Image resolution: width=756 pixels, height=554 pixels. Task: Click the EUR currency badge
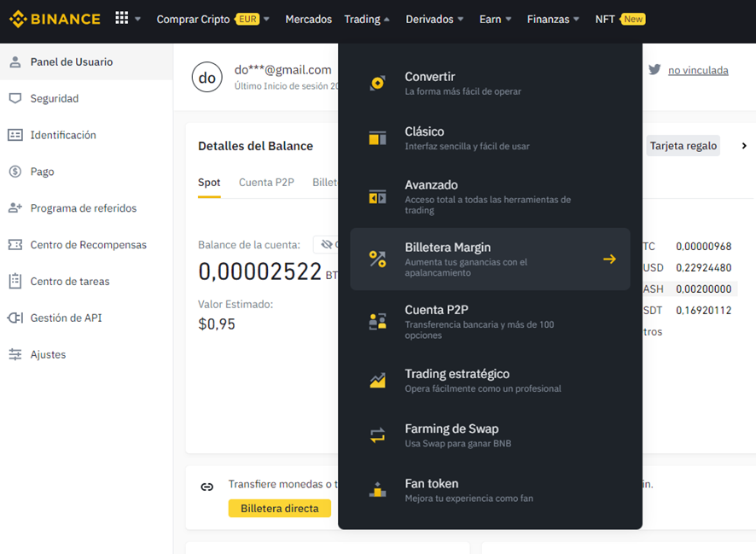[x=247, y=20]
